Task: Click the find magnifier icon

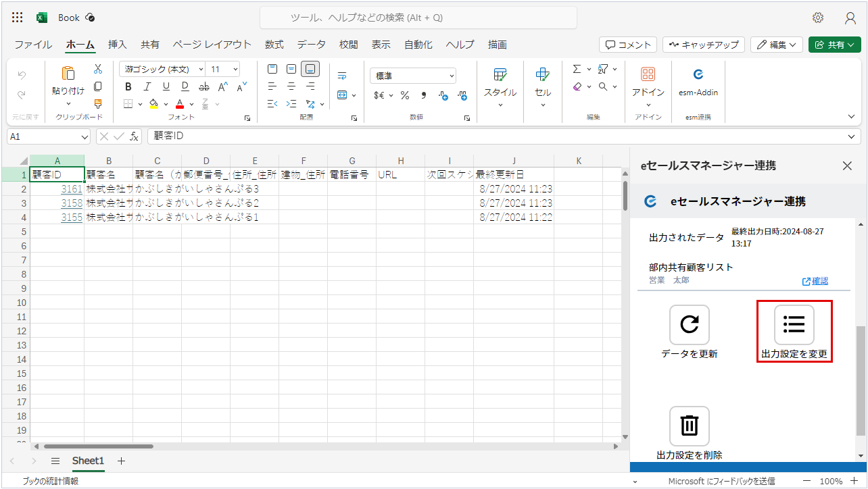Action: coord(603,86)
